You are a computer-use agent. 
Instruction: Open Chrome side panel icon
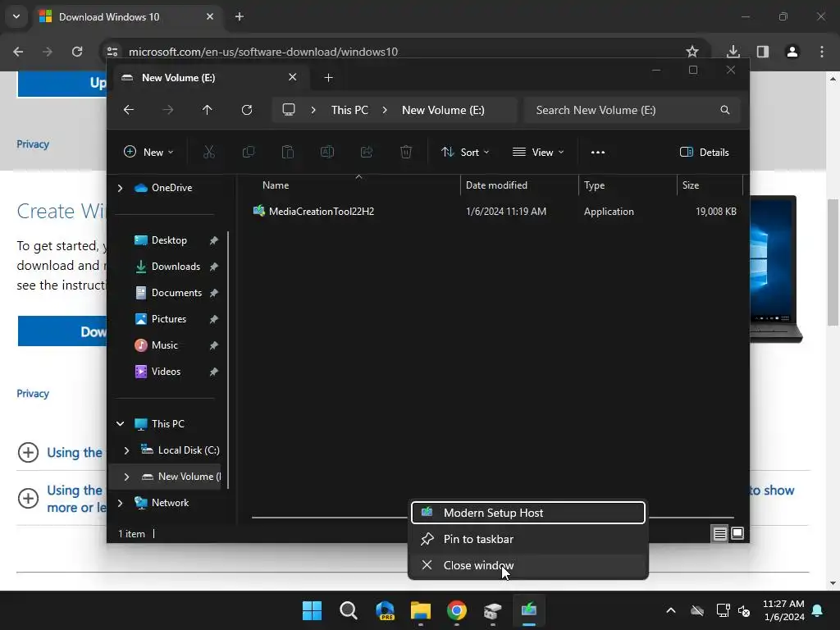[x=763, y=52]
